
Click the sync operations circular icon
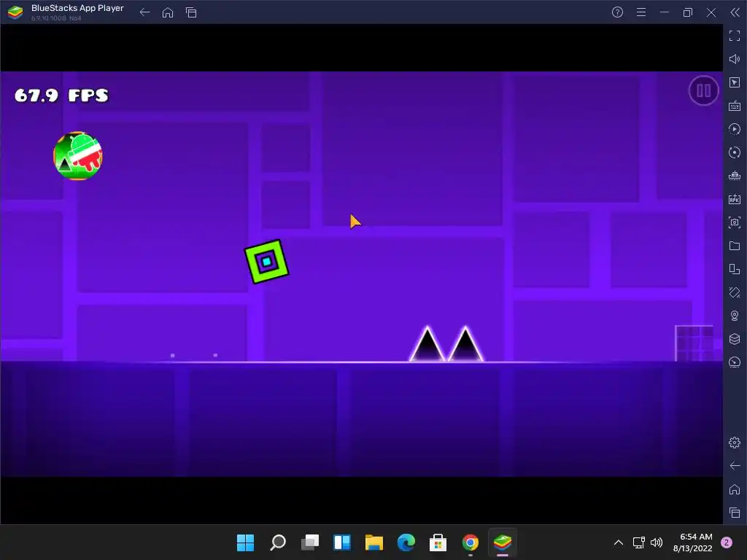click(735, 152)
